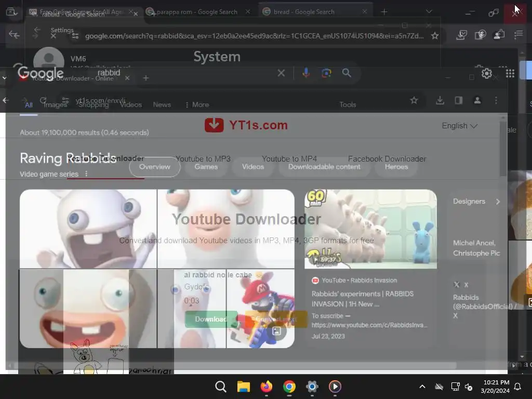
Task: Open a new tab next to bread tab
Action: [384, 12]
